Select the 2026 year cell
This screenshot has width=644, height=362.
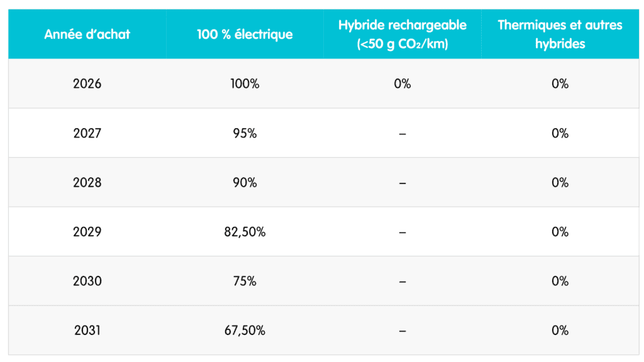(x=87, y=84)
